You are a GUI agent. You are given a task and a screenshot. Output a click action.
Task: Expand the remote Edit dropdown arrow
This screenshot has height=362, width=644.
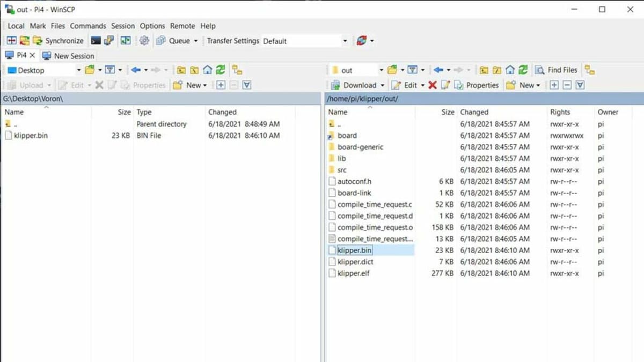click(422, 85)
